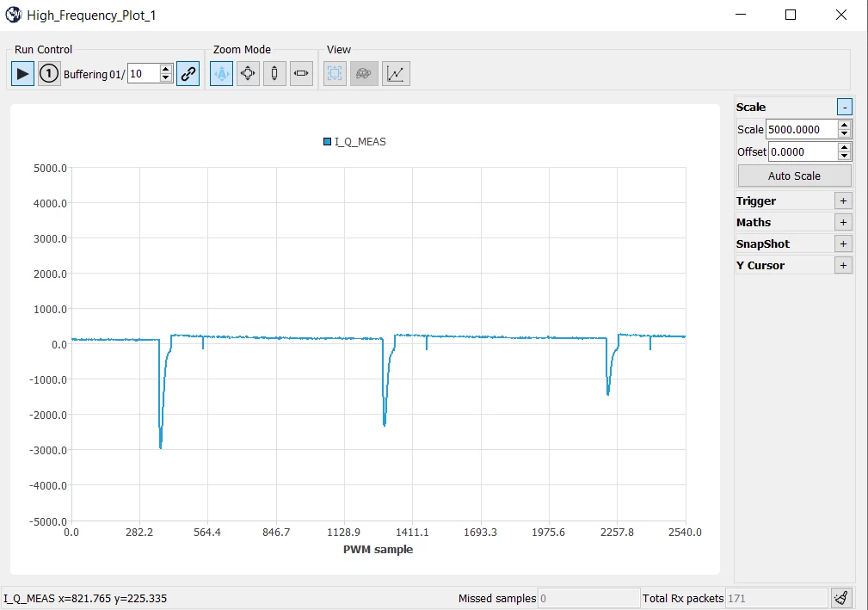Select the pan/move zoom mode icon

(248, 74)
